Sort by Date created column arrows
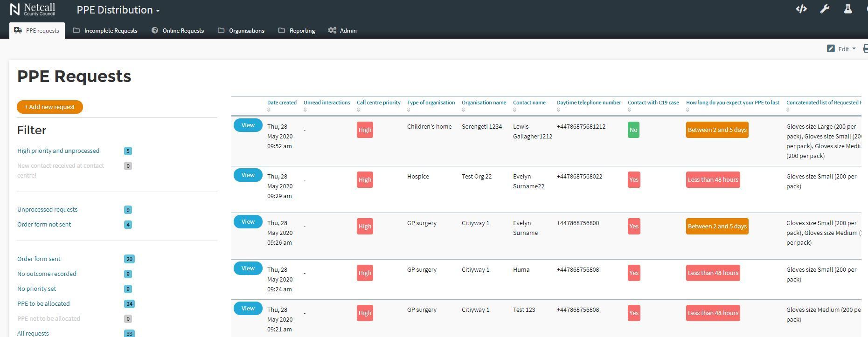The image size is (868, 337). [269, 110]
